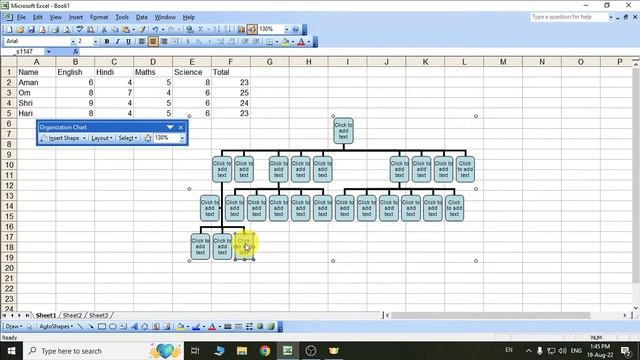Click the Insert WordArt icon

(134, 327)
